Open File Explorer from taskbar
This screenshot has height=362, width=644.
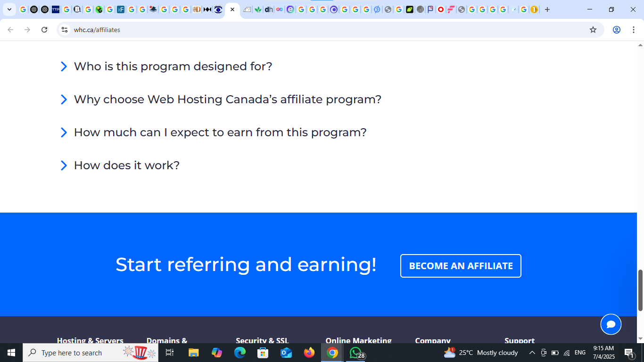194,353
